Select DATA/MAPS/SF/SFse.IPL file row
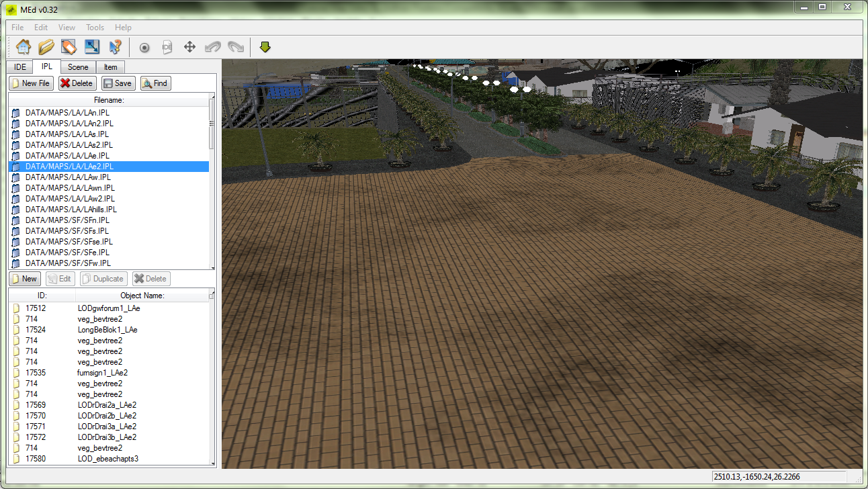Screen dimensions: 868x489 (109, 242)
